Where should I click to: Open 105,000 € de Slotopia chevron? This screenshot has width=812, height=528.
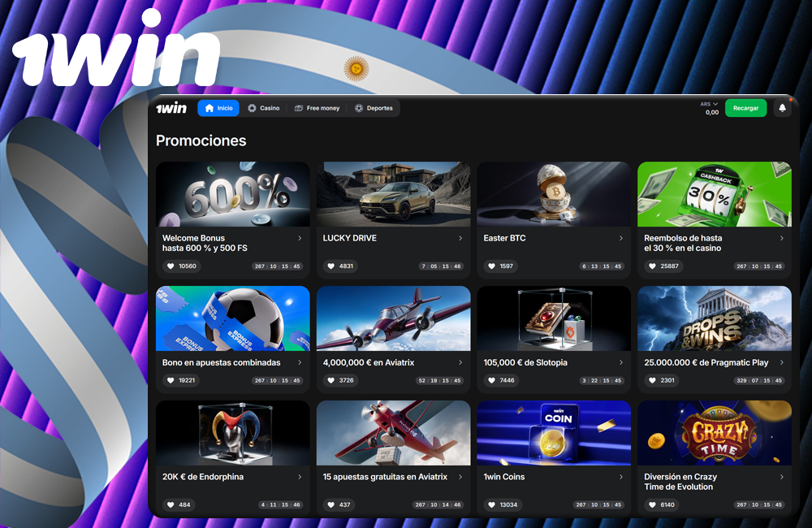[x=621, y=363]
